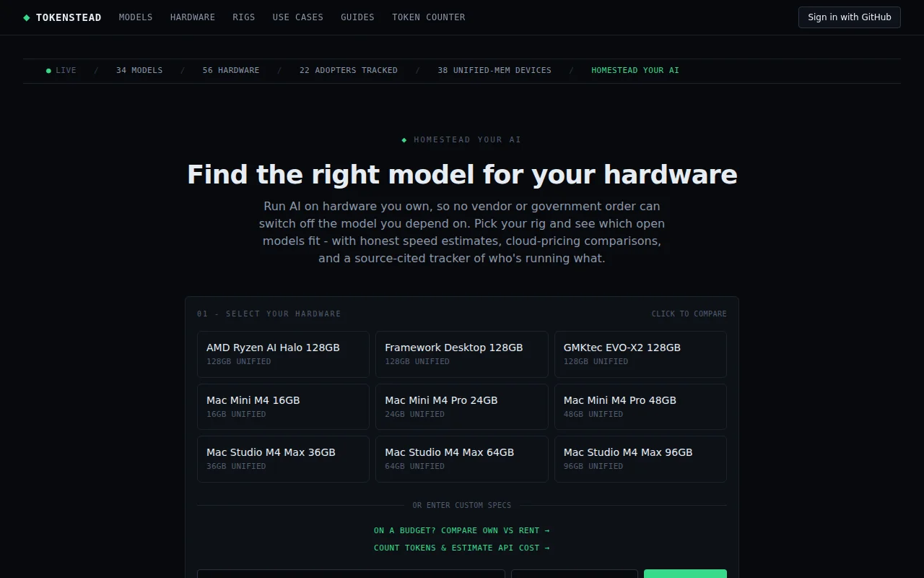Click the Homestead Your AI eyebrow label
The height and width of the screenshot is (578, 924).
[x=462, y=140]
